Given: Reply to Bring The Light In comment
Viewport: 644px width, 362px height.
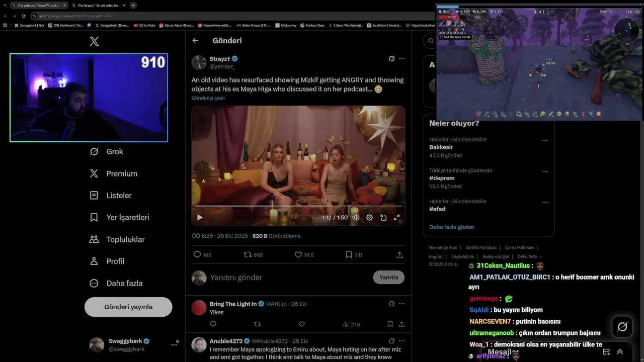Looking at the screenshot, I should pos(213,324).
